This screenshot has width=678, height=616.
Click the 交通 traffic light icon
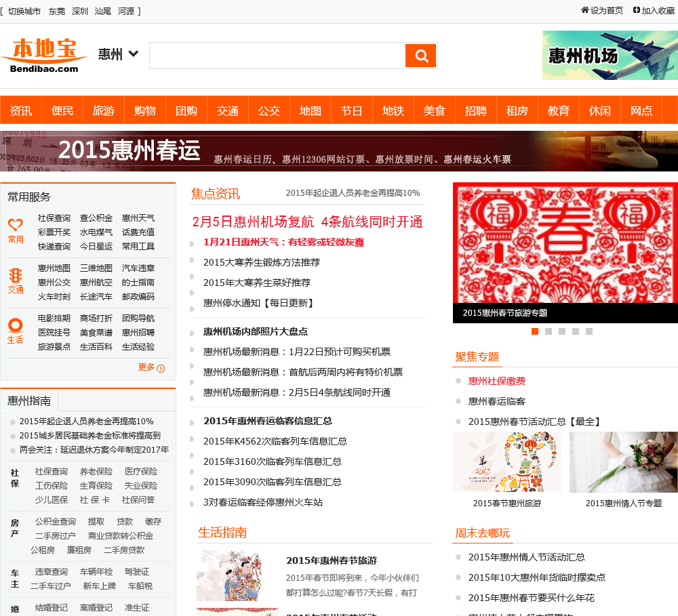point(16,275)
